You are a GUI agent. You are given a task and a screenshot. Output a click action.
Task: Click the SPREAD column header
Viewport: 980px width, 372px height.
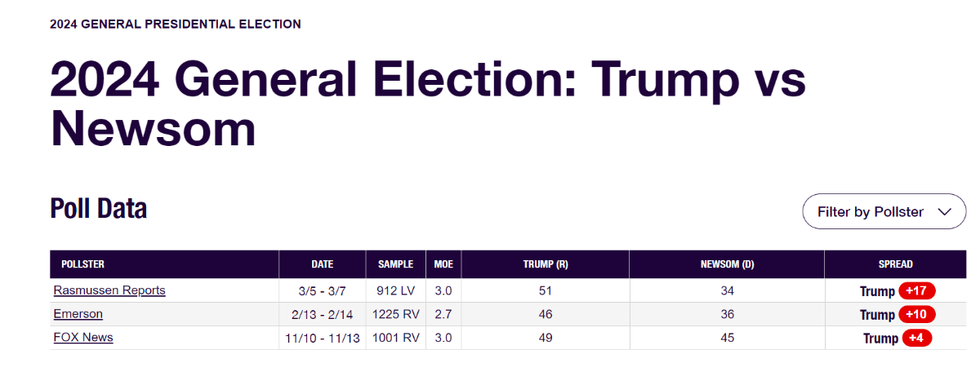pos(896,264)
